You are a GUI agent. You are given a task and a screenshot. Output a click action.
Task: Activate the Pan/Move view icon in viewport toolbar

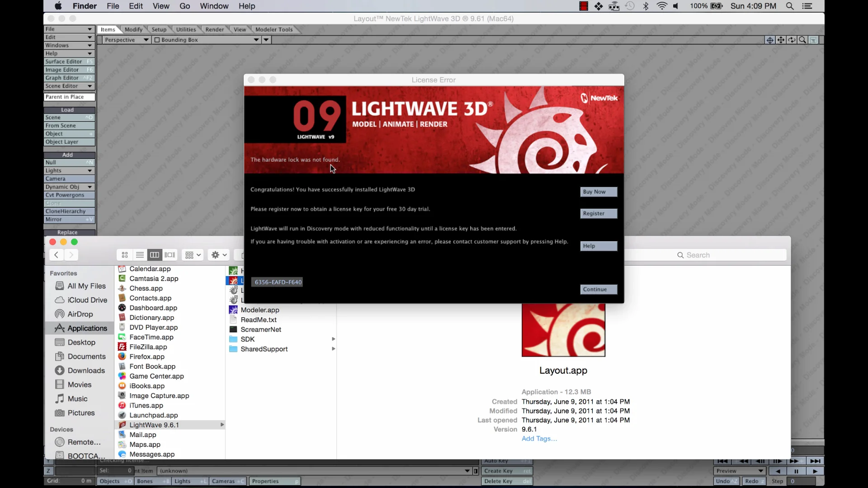[781, 40]
